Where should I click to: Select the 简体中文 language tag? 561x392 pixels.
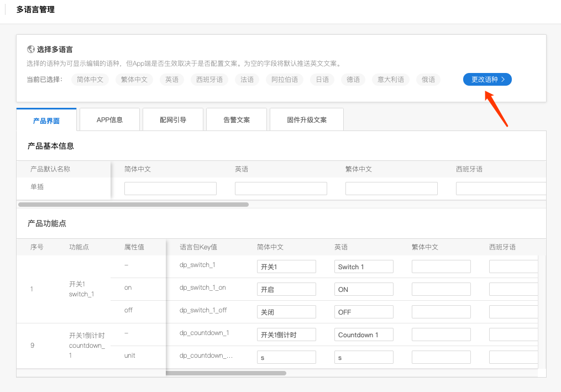(90, 80)
